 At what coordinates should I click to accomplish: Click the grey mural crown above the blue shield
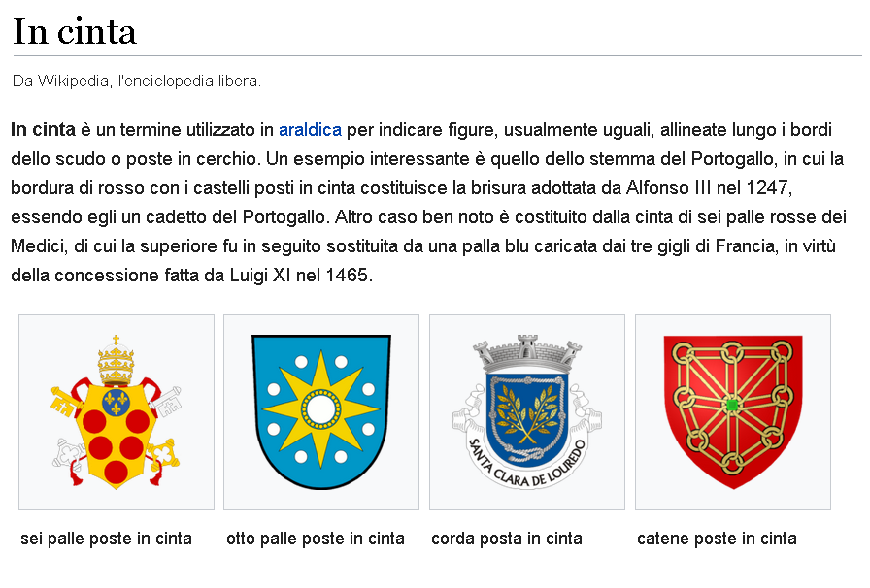click(527, 351)
